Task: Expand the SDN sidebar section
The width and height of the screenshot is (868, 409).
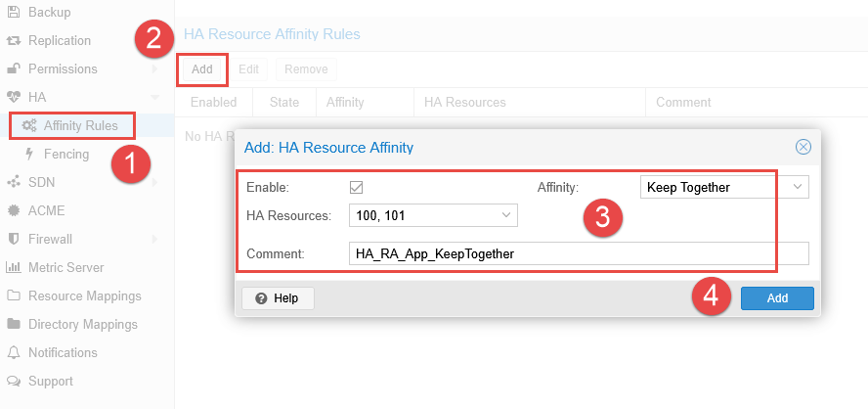Action: tap(154, 182)
